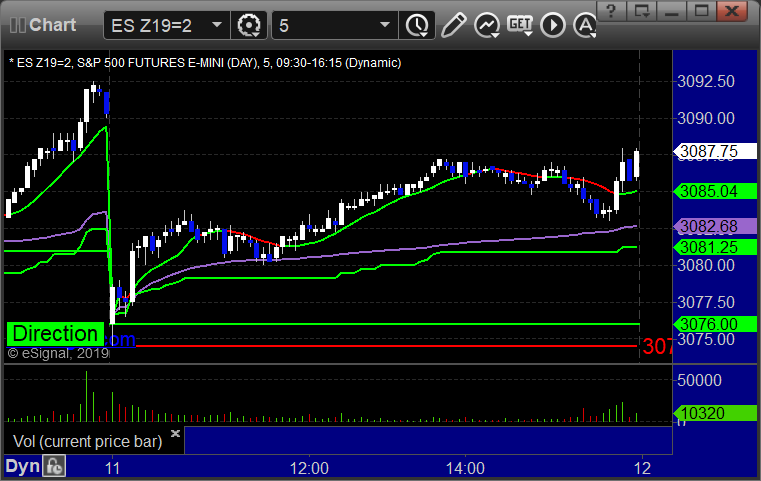Click the volume 10320 marker
The height and width of the screenshot is (481, 761).
[x=714, y=413]
